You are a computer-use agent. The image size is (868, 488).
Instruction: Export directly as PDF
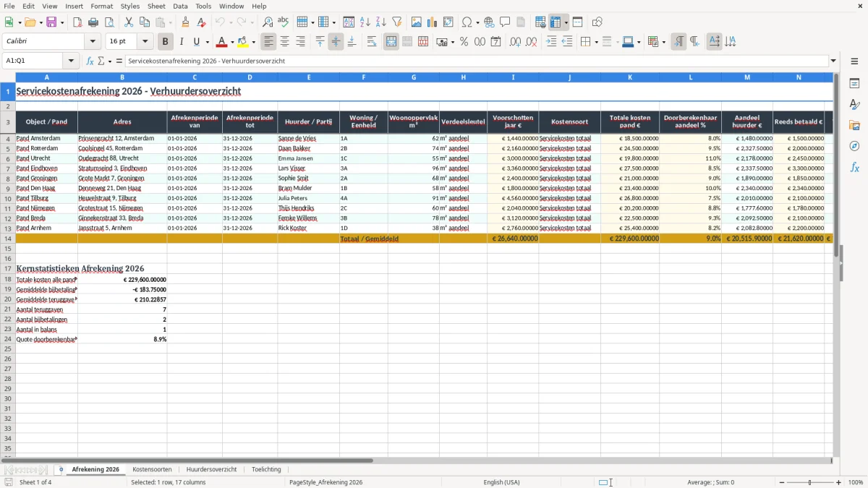[x=77, y=22]
